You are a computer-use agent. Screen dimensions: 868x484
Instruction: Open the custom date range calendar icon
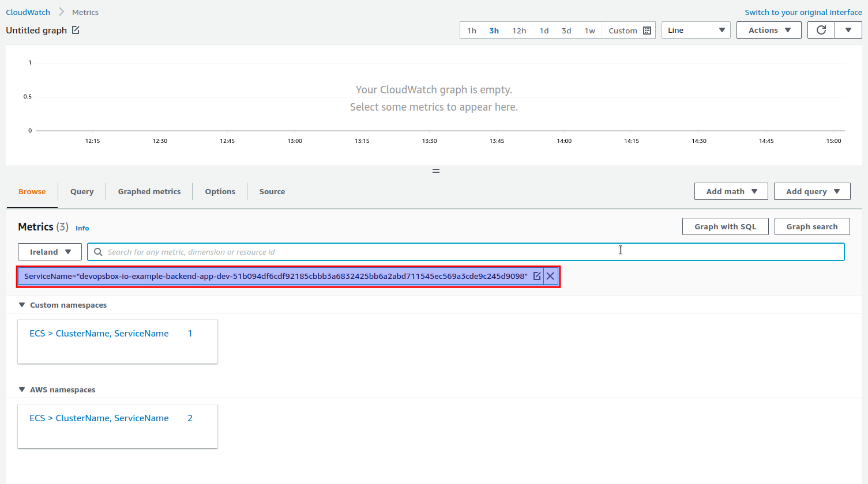pyautogui.click(x=647, y=30)
